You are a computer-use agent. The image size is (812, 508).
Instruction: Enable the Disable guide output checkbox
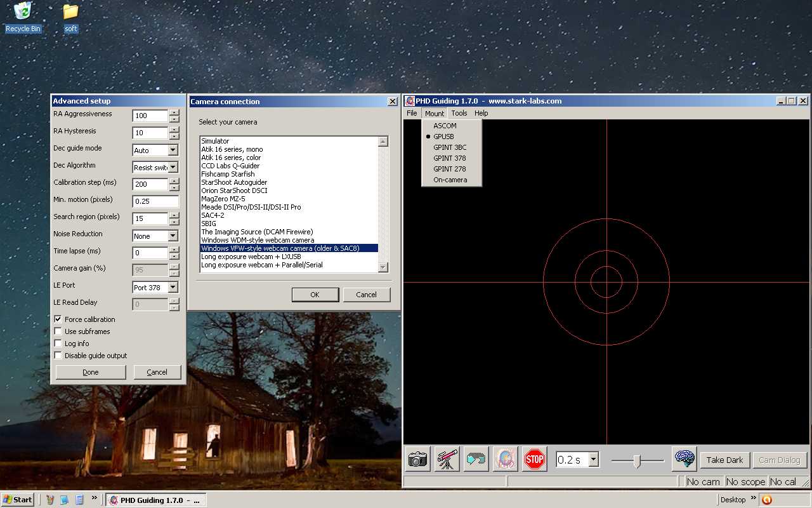click(58, 356)
